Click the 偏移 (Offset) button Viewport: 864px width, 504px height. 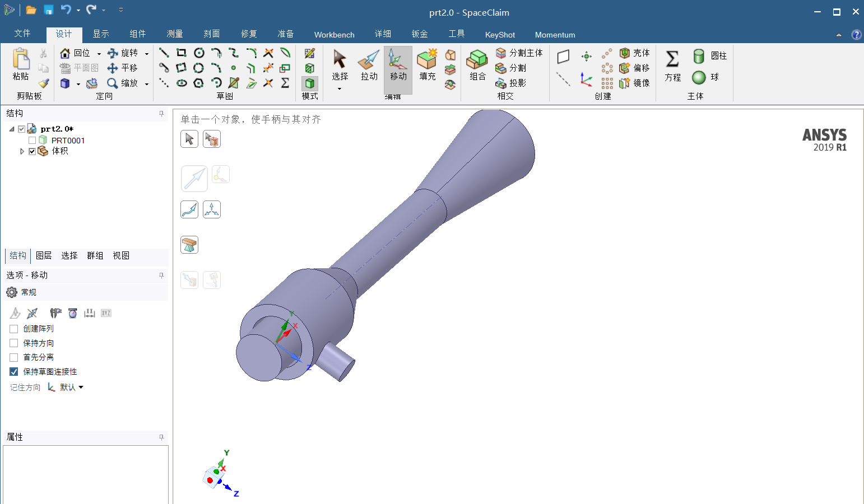click(634, 68)
